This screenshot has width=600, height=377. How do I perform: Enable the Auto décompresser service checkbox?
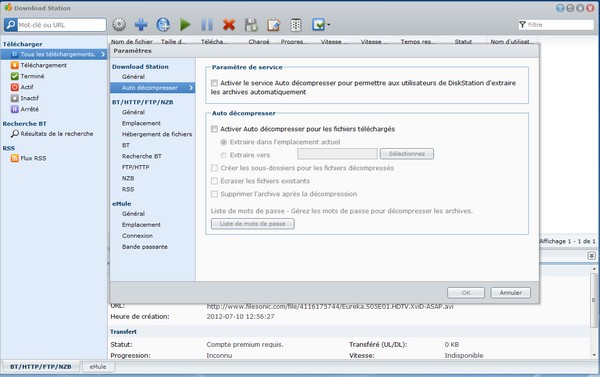(214, 83)
